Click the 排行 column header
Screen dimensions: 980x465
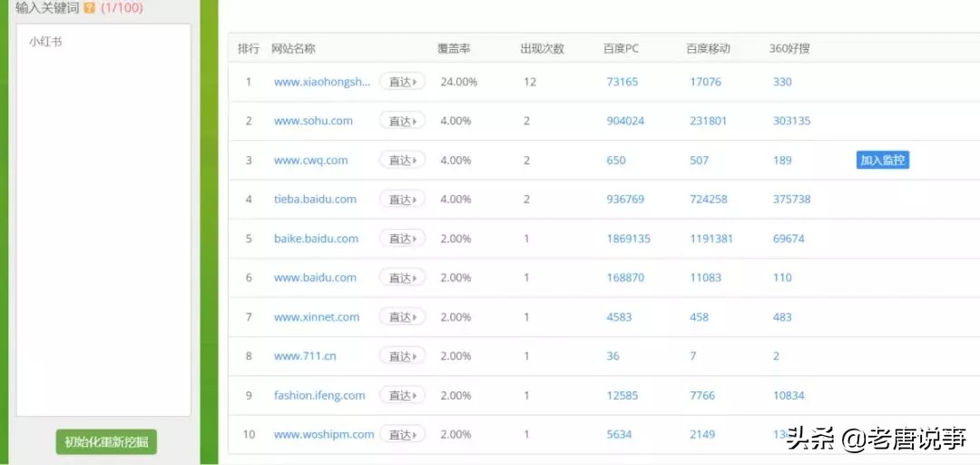point(249,49)
